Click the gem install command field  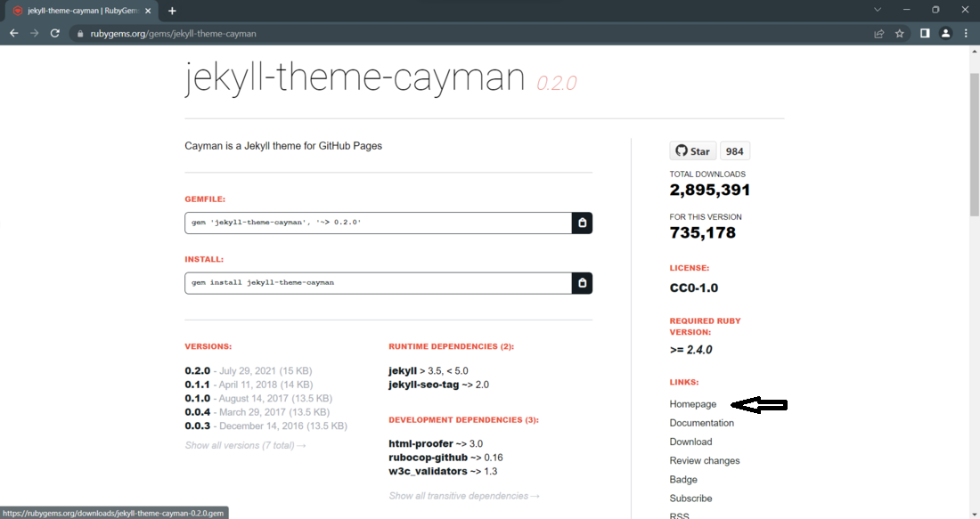tap(378, 283)
